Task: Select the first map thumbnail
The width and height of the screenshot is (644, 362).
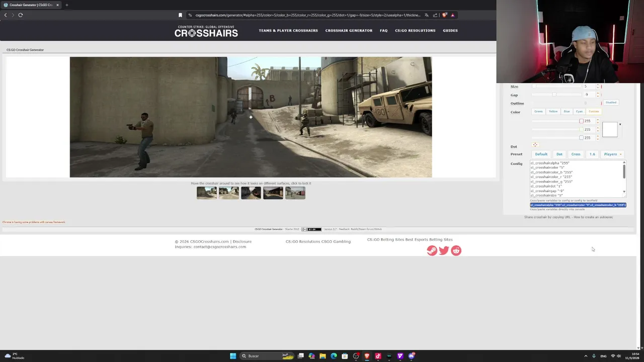Action: [x=207, y=193]
